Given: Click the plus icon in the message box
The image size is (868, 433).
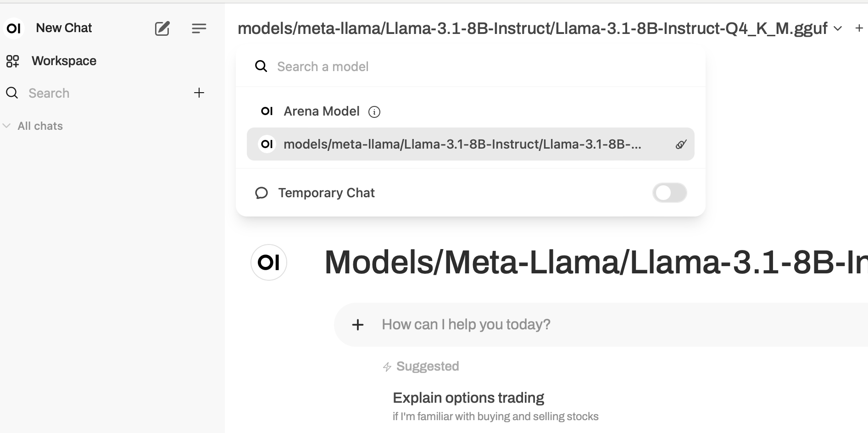Looking at the screenshot, I should coord(357,325).
